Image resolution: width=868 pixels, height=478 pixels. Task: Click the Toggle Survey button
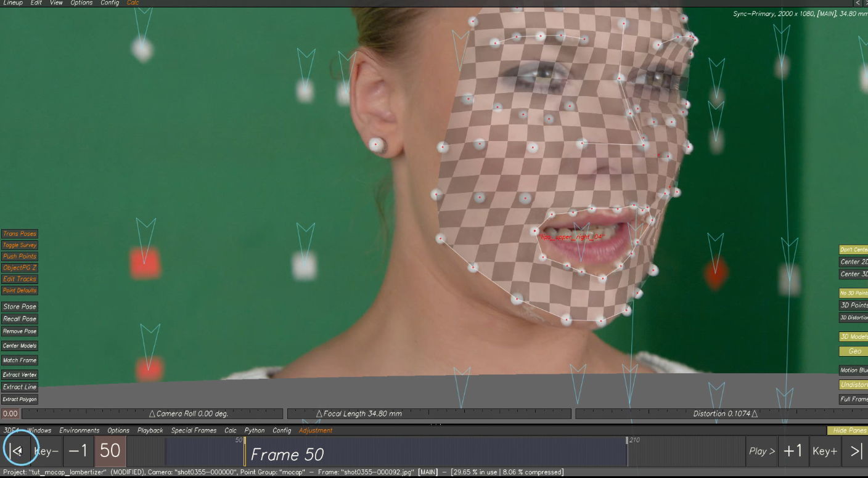tap(20, 245)
